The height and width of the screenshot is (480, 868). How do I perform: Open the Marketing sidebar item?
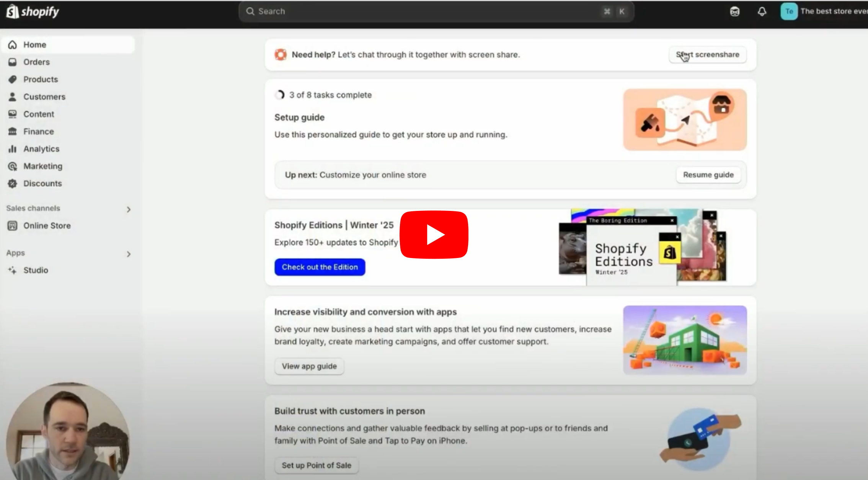point(42,166)
